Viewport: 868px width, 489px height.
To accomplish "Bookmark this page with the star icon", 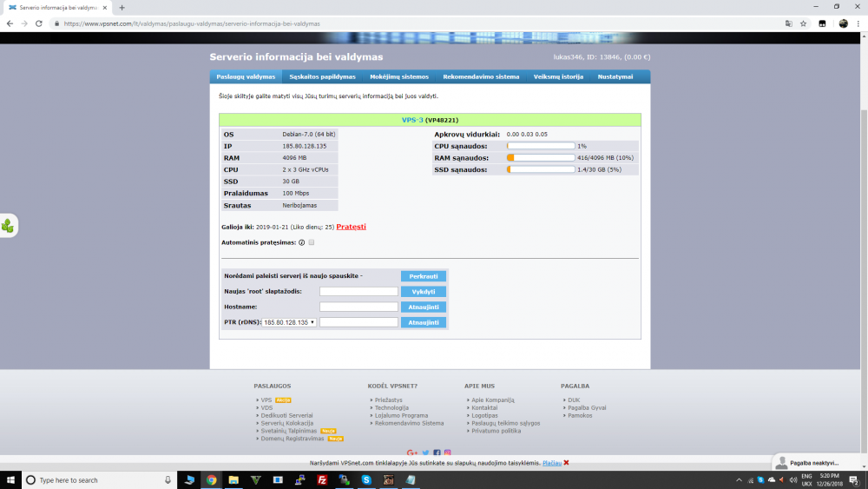I will 803,23.
